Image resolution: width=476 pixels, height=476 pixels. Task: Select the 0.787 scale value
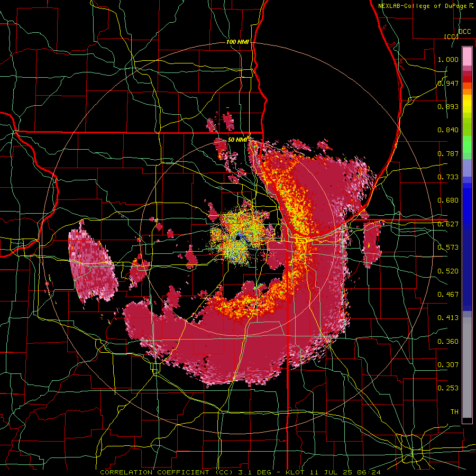click(x=448, y=153)
